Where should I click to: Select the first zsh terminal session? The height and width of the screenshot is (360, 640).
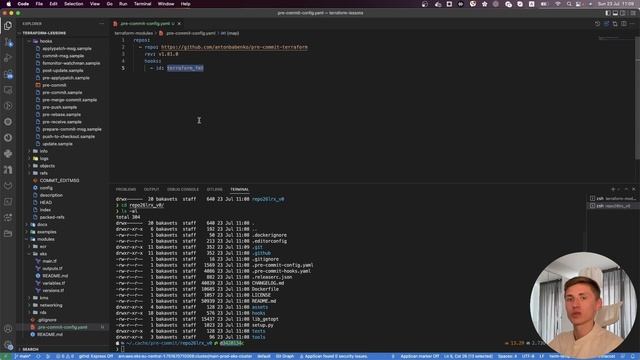pos(613,198)
